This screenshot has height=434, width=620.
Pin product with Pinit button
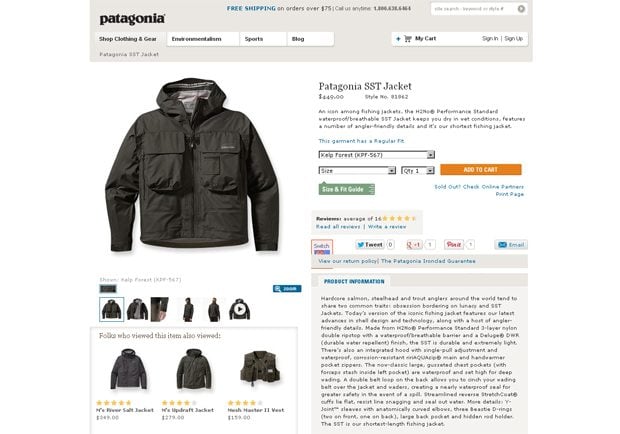pyautogui.click(x=453, y=244)
